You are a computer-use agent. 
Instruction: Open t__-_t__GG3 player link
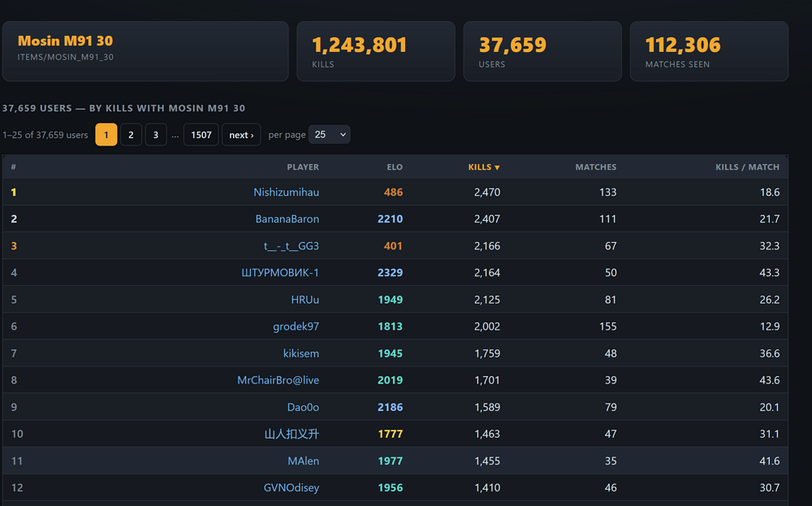[x=291, y=246]
